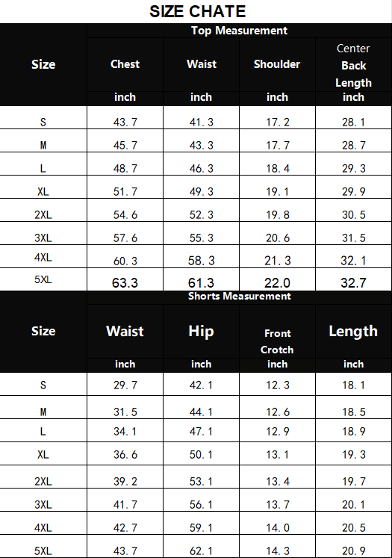The image size is (392, 558).
Task: Select the Top Measurement header
Action: tap(239, 31)
